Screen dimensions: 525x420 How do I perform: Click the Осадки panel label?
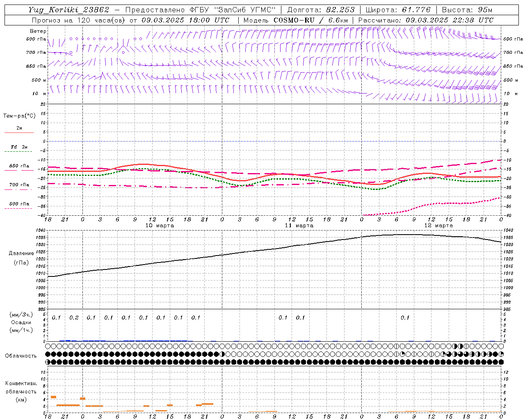tap(21, 322)
